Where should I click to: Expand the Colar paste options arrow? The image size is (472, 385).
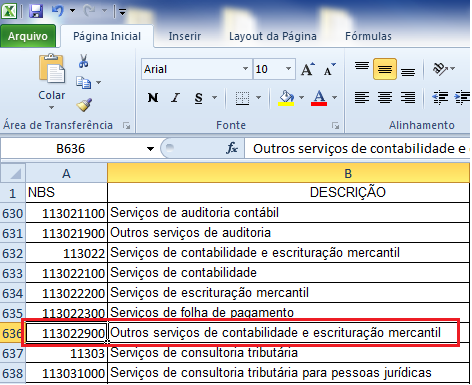pos(51,108)
